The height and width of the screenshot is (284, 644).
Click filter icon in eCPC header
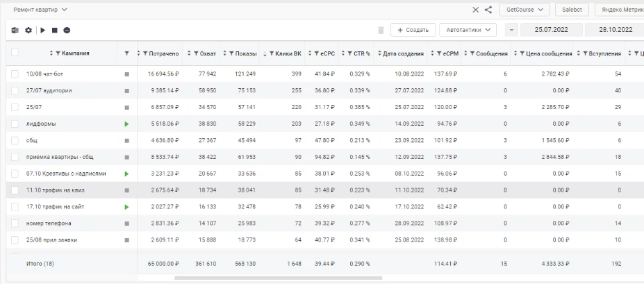pyautogui.click(x=316, y=53)
